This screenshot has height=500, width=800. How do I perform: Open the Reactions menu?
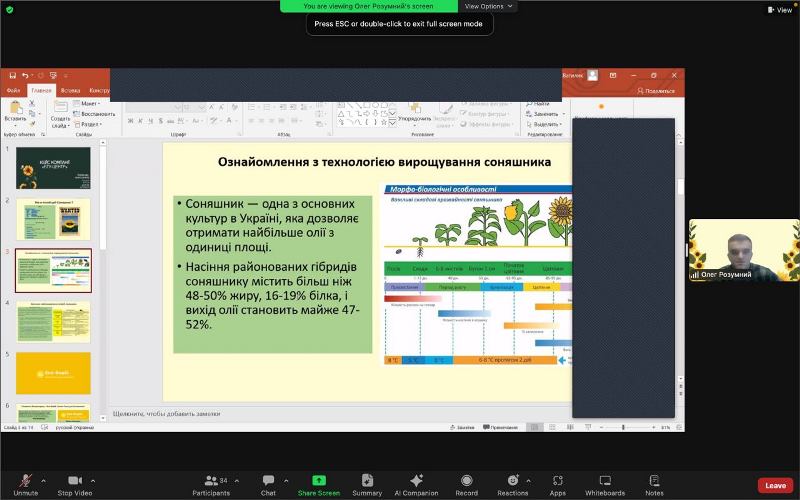[x=512, y=481]
